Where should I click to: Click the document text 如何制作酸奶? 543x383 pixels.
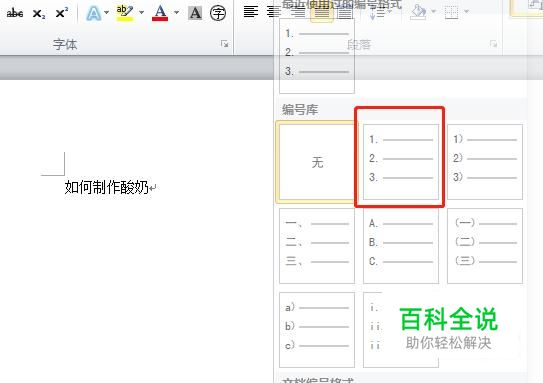point(107,187)
